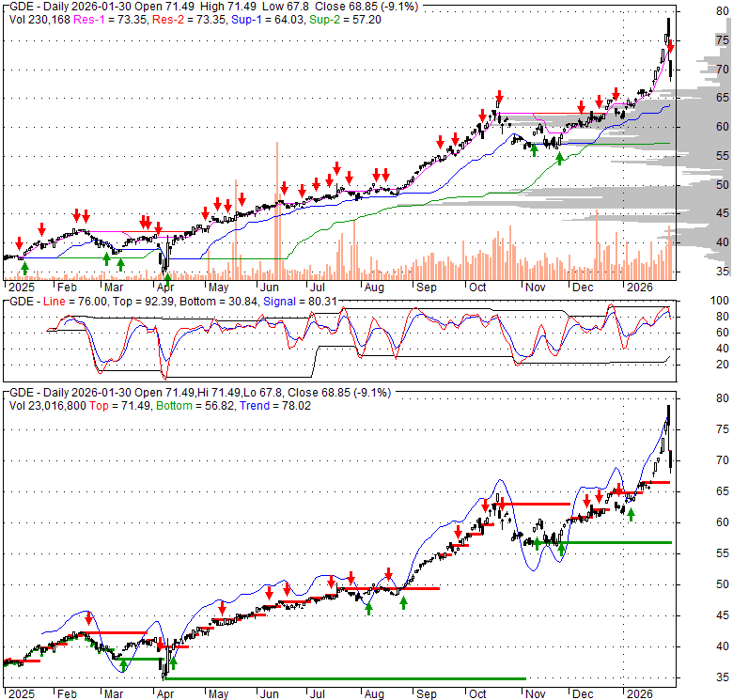Click green arrow in March 2025, bottom chart
The image size is (733, 700).
(x=122, y=665)
